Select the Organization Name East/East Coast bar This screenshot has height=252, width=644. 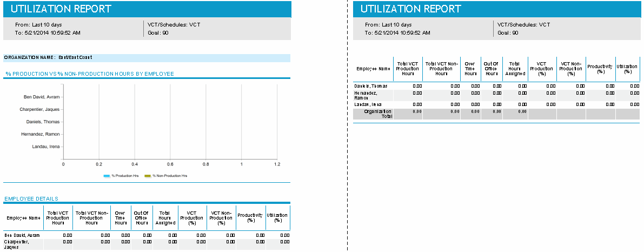click(147, 57)
